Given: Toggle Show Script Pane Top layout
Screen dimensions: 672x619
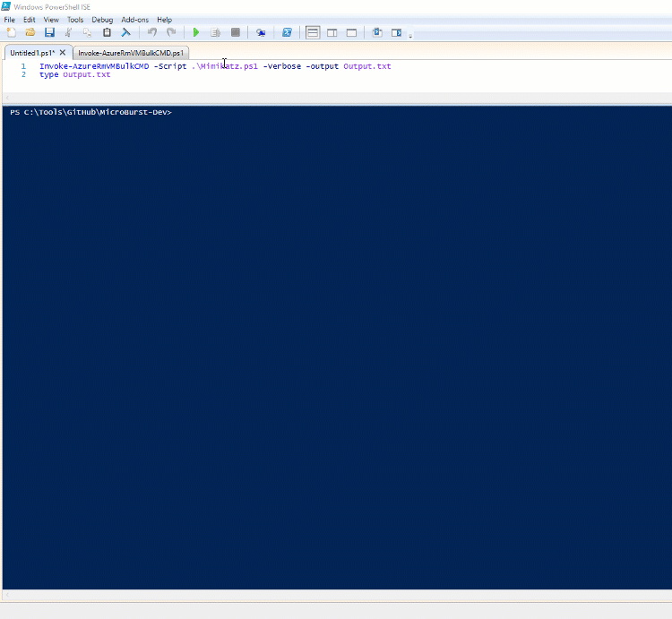Looking at the screenshot, I should (x=313, y=32).
